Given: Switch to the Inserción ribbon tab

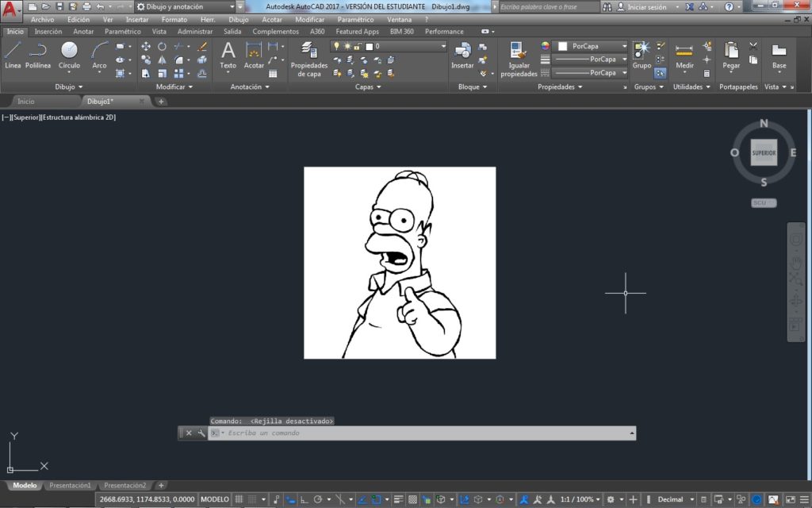Looking at the screenshot, I should pyautogui.click(x=48, y=32).
